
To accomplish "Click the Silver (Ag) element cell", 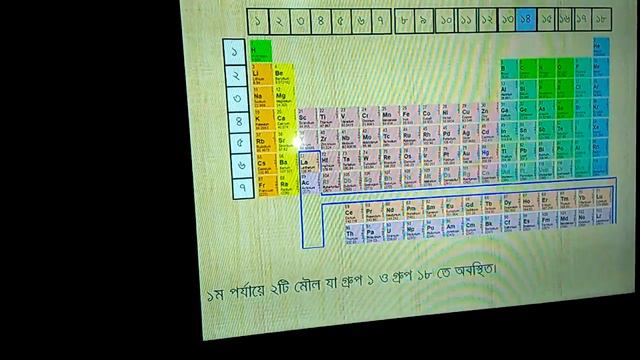I will [x=470, y=134].
